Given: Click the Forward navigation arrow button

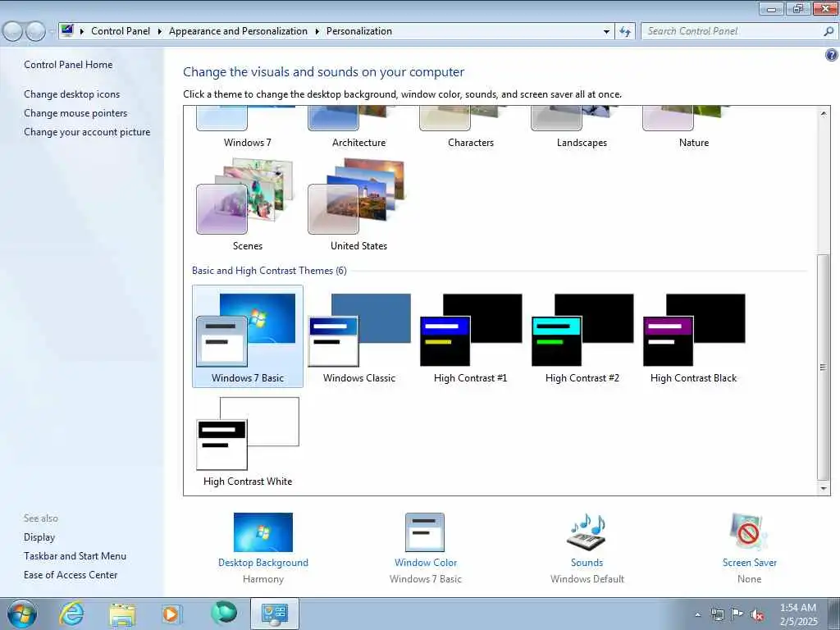Looking at the screenshot, I should (35, 31).
